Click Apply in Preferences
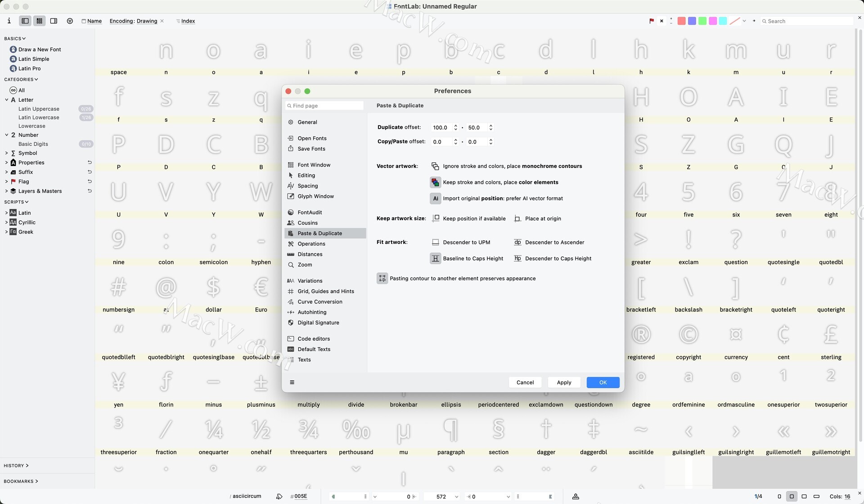The height and width of the screenshot is (504, 864). pyautogui.click(x=564, y=382)
